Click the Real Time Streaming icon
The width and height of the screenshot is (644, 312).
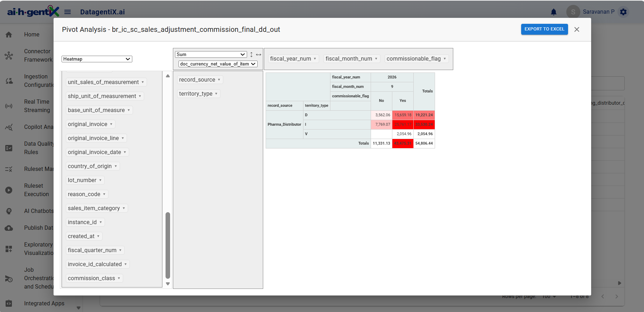(x=9, y=106)
